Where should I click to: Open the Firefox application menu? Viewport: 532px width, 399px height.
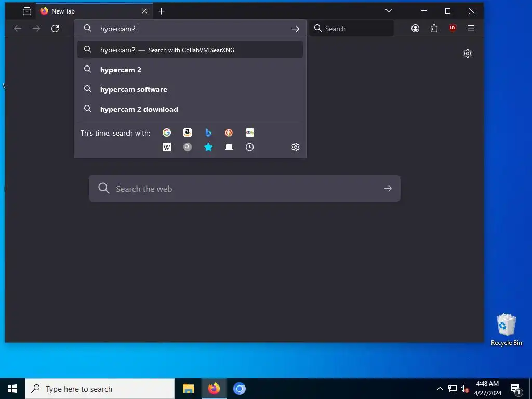point(471,28)
